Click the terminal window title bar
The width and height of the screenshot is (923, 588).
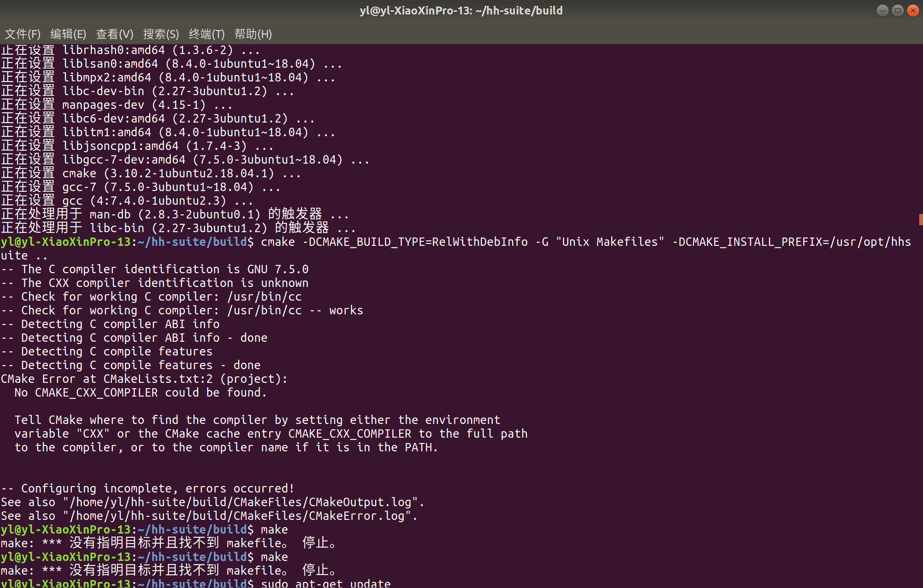[x=461, y=10]
